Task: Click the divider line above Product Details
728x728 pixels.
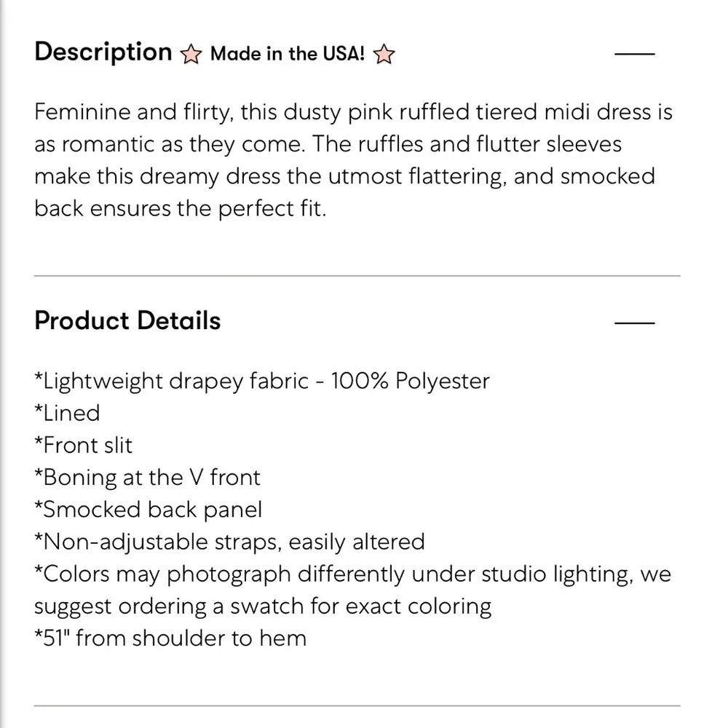Action: click(x=357, y=276)
